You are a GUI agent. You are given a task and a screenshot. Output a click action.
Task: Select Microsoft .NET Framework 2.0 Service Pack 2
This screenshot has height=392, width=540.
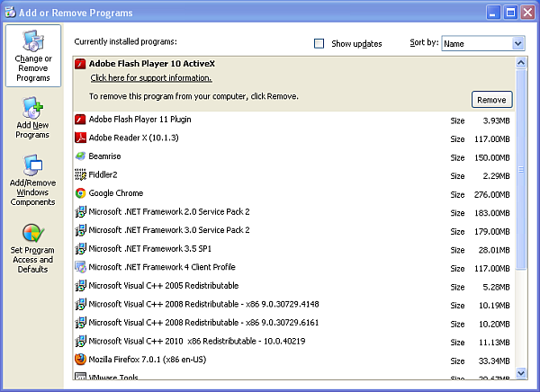pyautogui.click(x=294, y=212)
